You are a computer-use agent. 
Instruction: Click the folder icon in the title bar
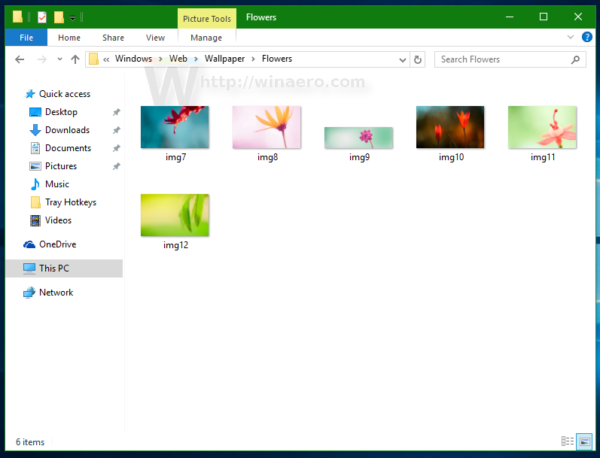point(18,17)
